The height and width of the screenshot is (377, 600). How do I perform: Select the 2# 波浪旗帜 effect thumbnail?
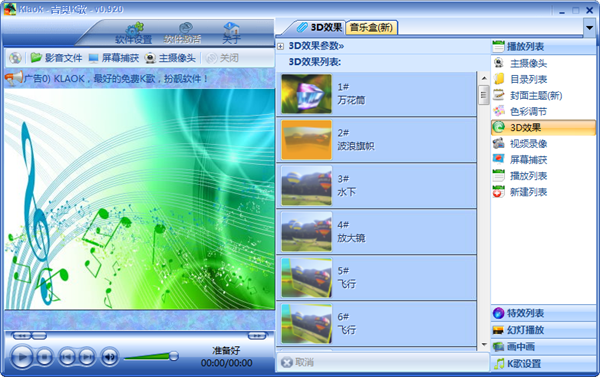306,140
